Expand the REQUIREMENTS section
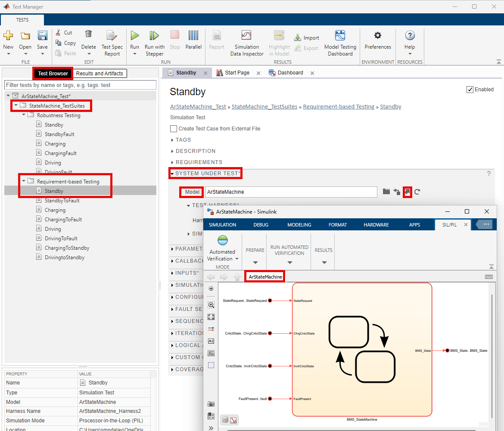The height and width of the screenshot is (431, 504). tap(171, 162)
